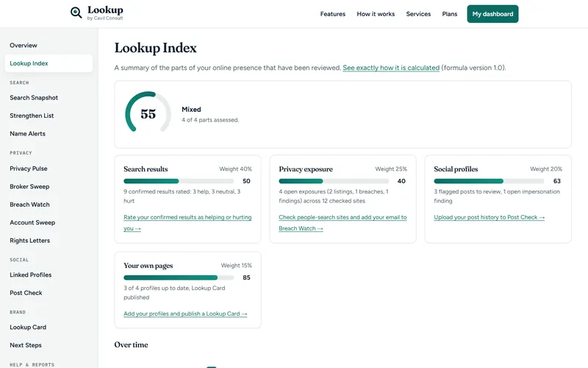588x368 pixels.
Task: Click the Social profiles score 63
Action: [x=557, y=181]
